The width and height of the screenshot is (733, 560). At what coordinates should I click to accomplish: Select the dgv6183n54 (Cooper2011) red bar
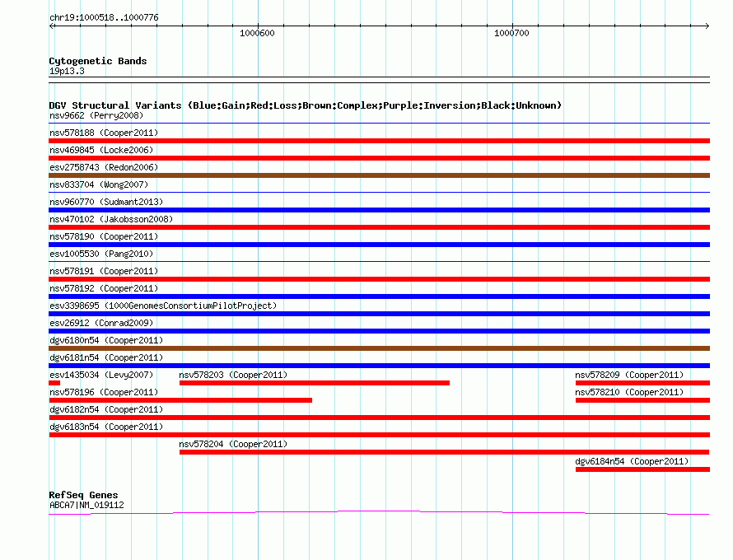(379, 435)
